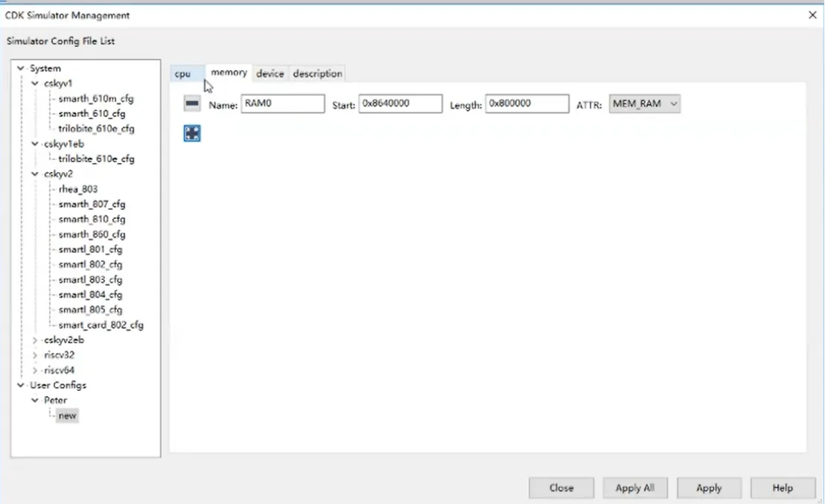This screenshot has width=825, height=504.
Task: Select the cskyv2eb tree label
Action: (64, 340)
